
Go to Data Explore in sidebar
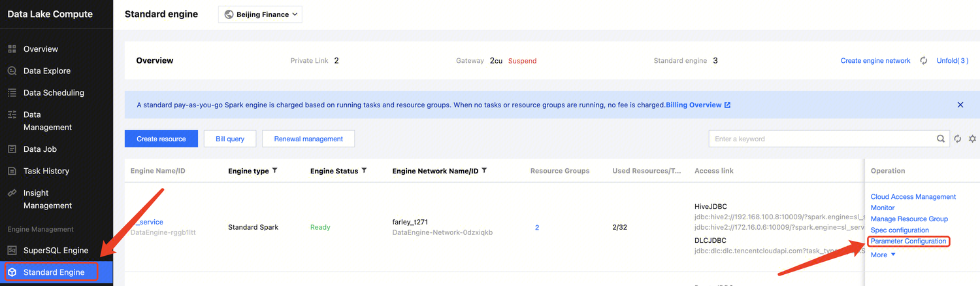click(46, 71)
